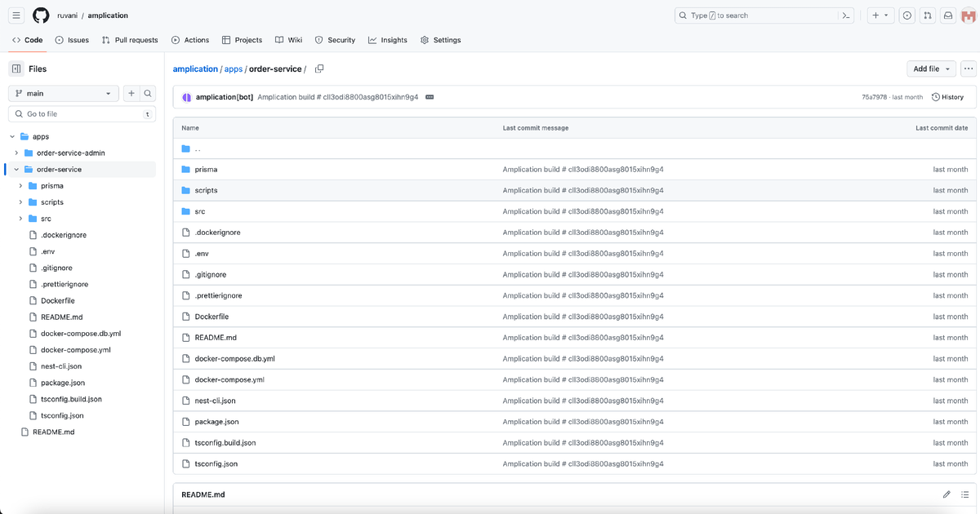
Task: Open the main branch selector
Action: click(64, 94)
